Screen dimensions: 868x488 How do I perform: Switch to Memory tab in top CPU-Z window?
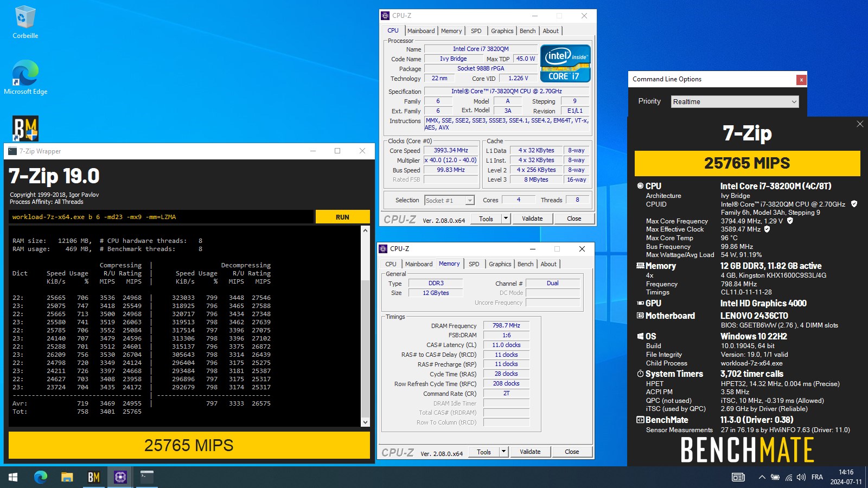coord(451,31)
